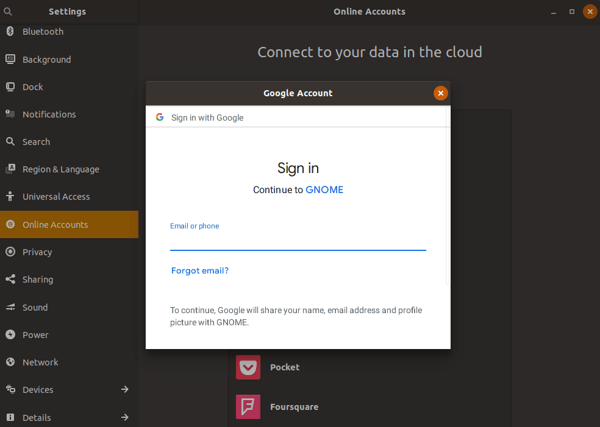Click the Details info icon
The image size is (600, 427).
point(10,417)
